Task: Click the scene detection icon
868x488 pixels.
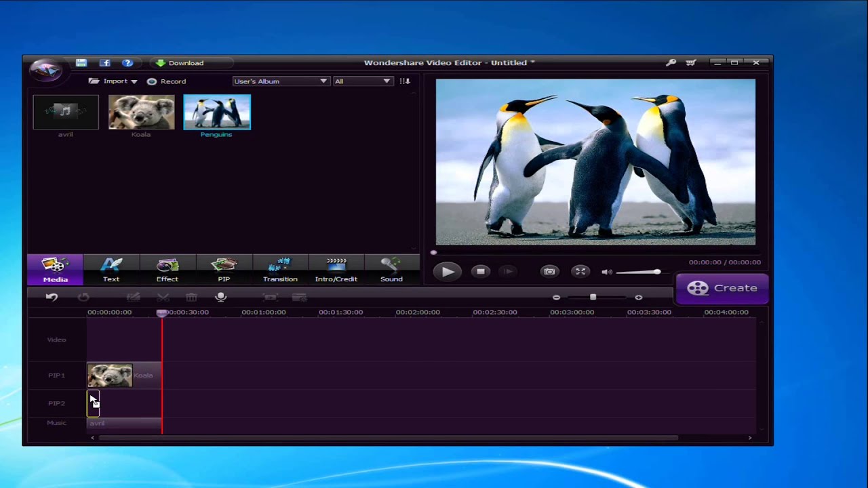Action: tap(270, 297)
